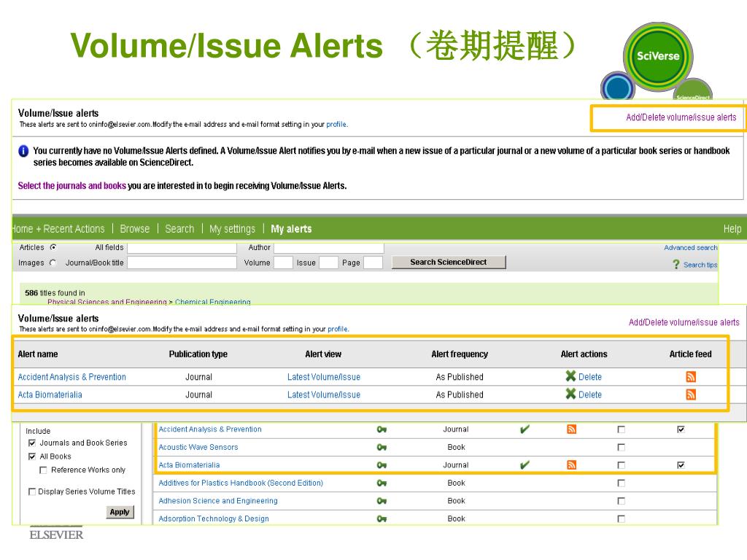Click key icon next to Accident Analysis & Prevention title
The height and width of the screenshot is (560, 747).
(382, 429)
